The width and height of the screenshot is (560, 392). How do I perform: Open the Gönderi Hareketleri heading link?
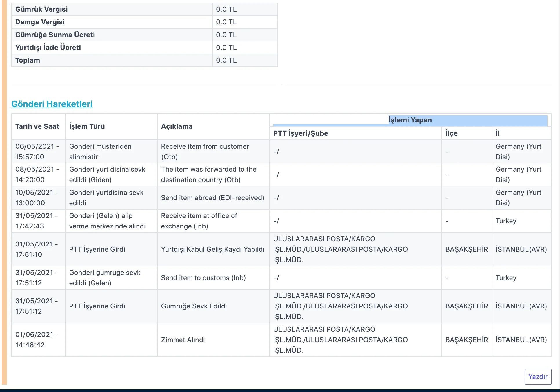tap(52, 104)
